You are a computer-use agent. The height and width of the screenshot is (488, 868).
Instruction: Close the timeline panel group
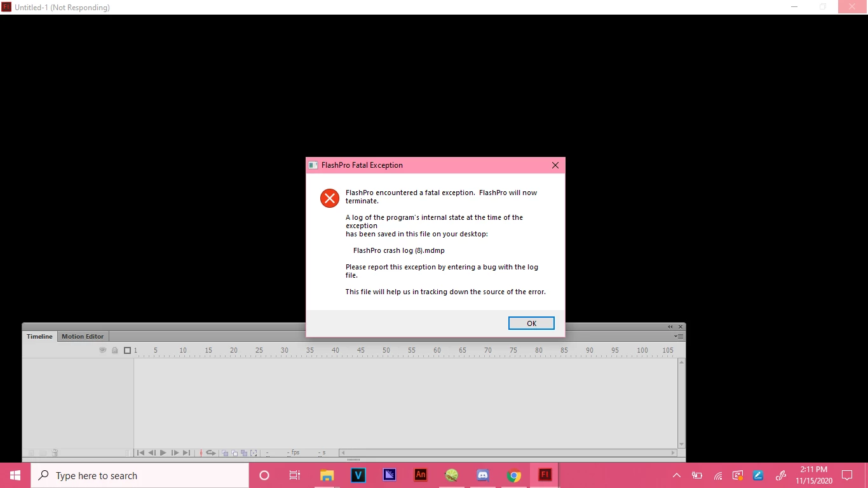(681, 327)
